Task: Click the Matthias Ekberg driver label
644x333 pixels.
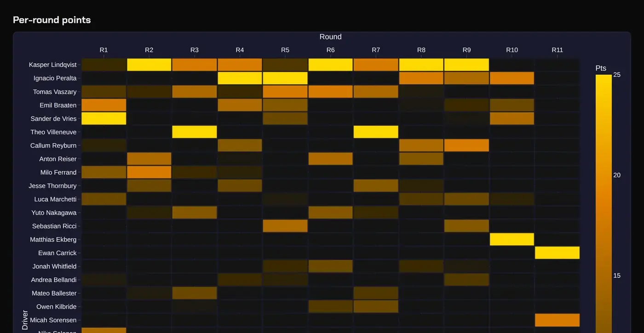Action: 53,240
